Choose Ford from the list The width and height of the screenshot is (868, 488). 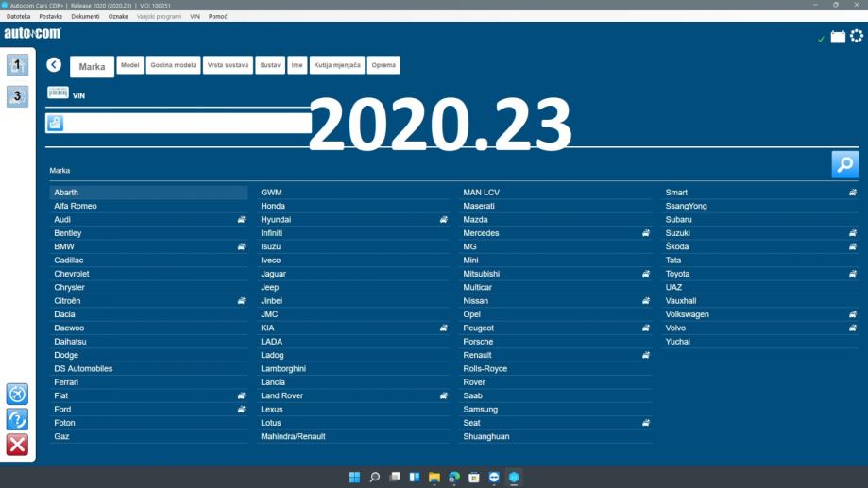[148, 410]
